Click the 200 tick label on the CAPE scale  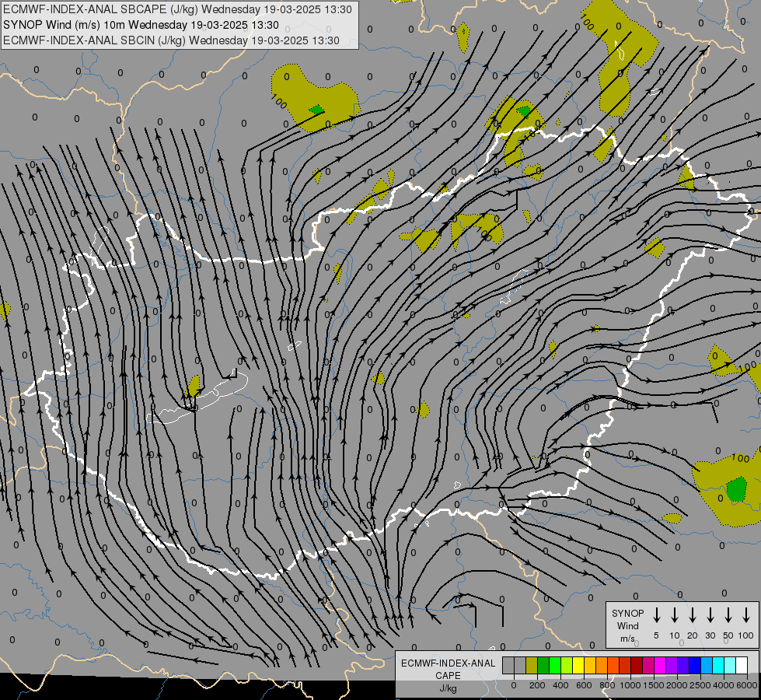pyautogui.click(x=537, y=685)
